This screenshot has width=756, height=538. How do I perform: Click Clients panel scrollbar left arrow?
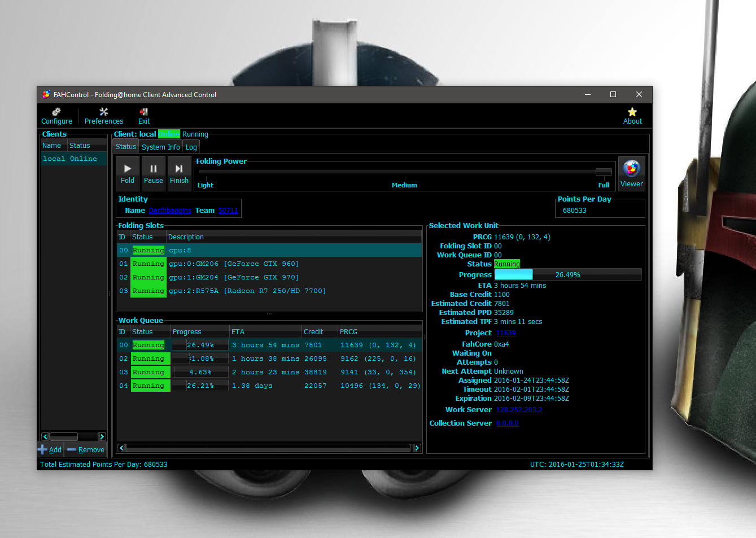(x=45, y=437)
